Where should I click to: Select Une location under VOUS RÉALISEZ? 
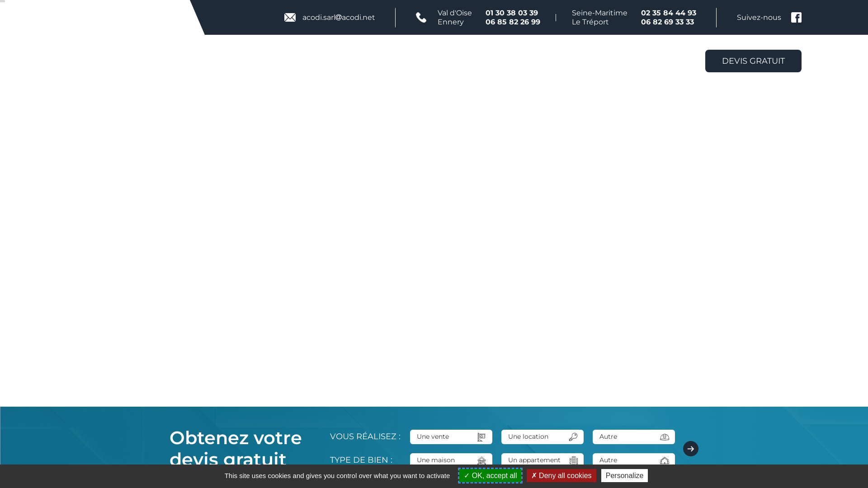[533, 437]
